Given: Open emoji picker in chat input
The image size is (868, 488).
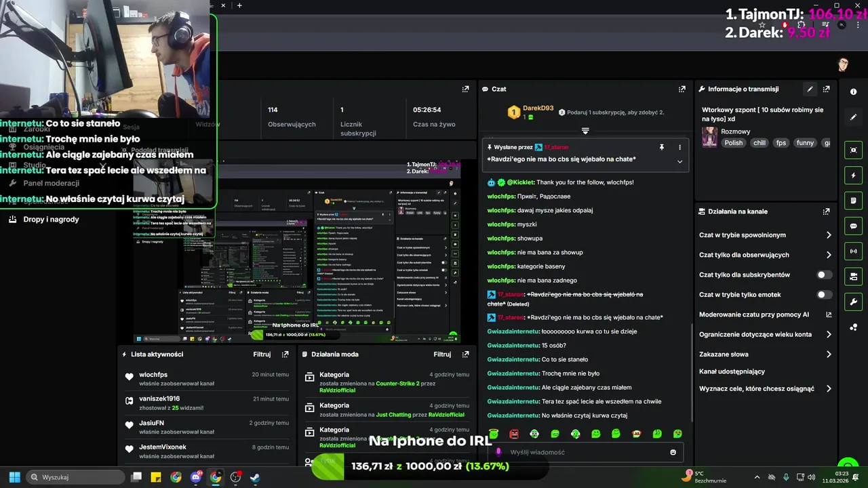Looking at the screenshot, I should pyautogui.click(x=673, y=452).
